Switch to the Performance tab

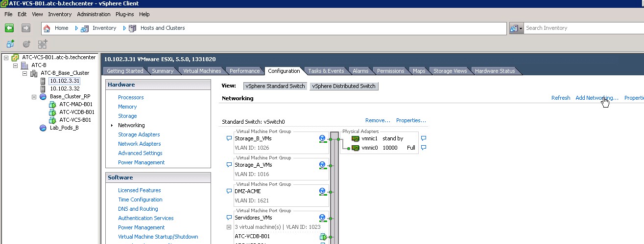tap(244, 71)
